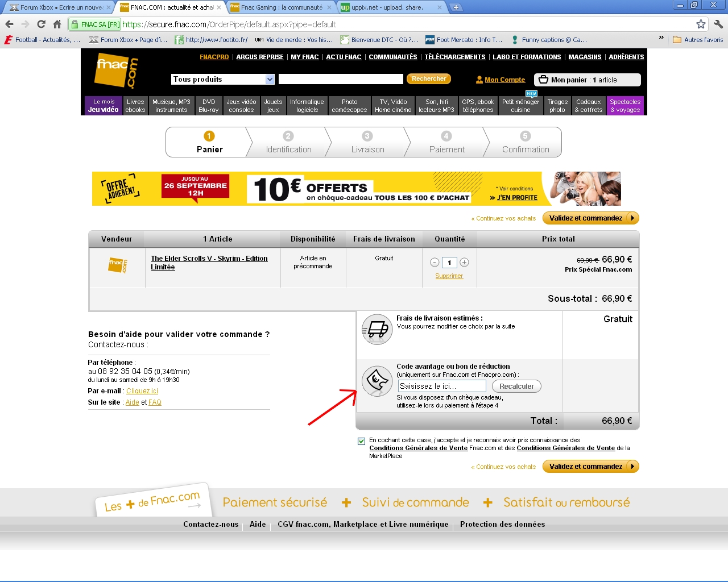728x582 pixels.
Task: Focus the product search text field
Action: click(340, 79)
